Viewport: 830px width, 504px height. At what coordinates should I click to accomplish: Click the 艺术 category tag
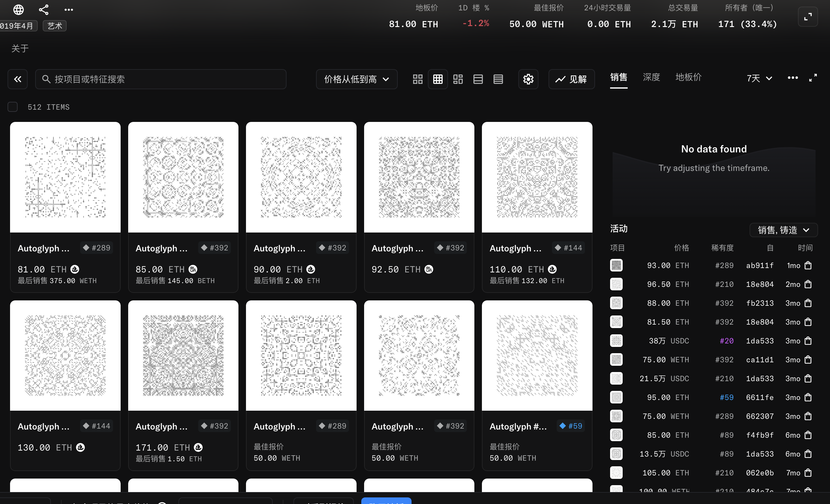tap(55, 25)
